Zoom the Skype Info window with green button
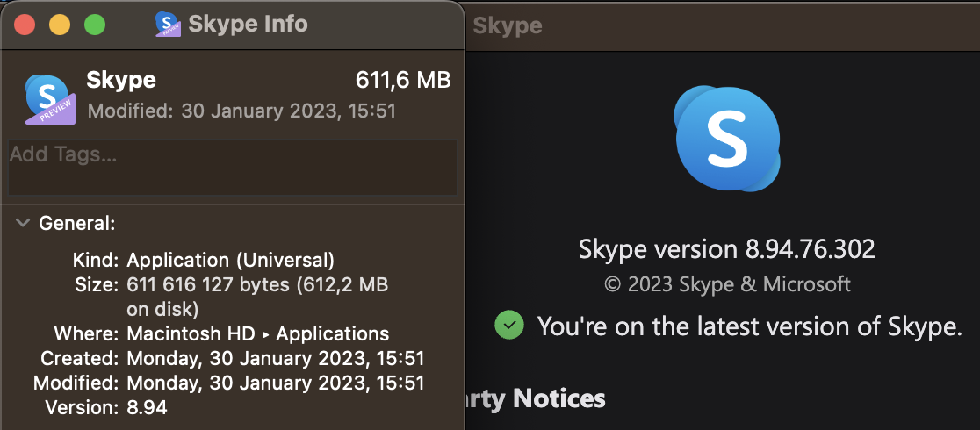Viewport: 980px width, 430px height. pos(94,25)
